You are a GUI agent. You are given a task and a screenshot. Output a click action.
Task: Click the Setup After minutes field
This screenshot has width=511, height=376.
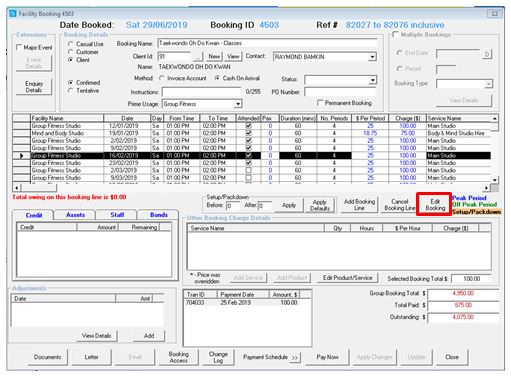click(265, 206)
